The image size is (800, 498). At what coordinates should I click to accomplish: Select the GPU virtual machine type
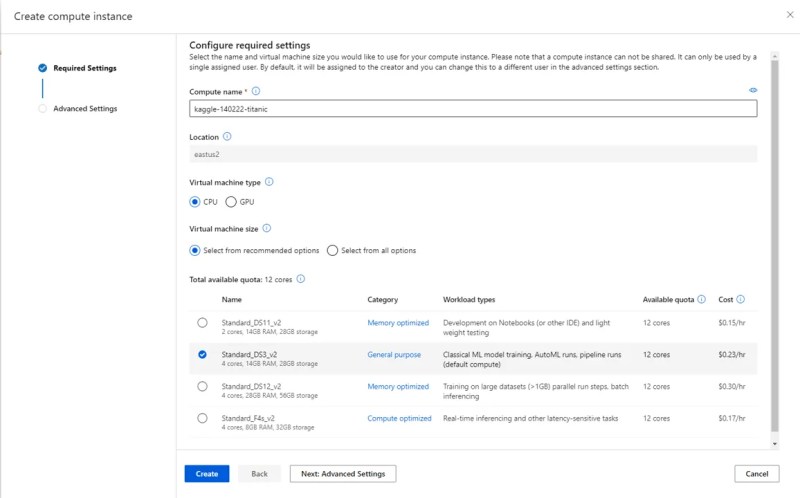point(231,202)
